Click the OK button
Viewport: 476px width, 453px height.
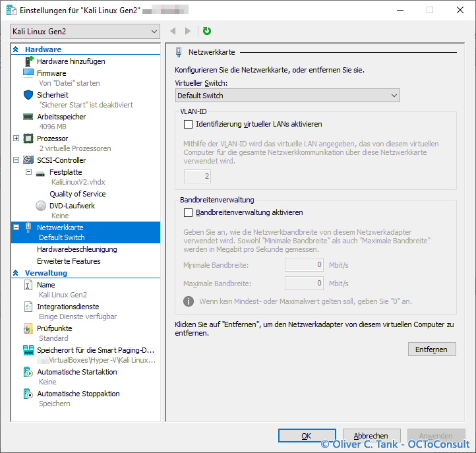[307, 436]
